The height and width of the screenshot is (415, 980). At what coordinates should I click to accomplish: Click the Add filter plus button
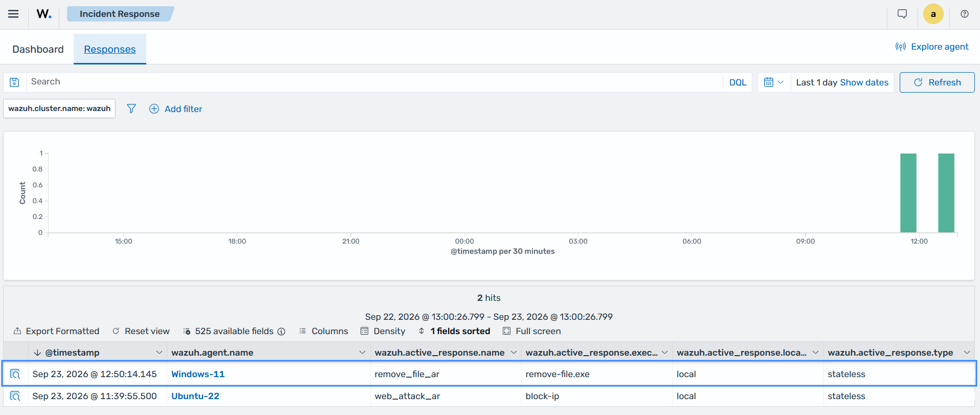point(175,108)
